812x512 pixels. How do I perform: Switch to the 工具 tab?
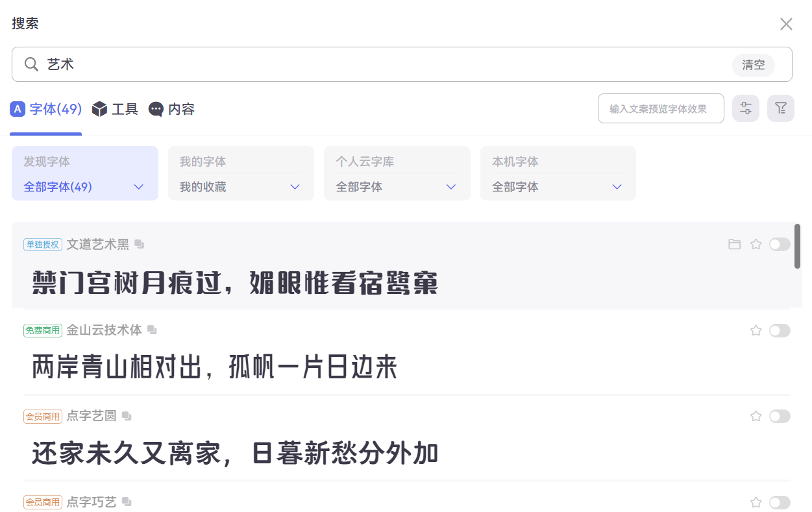[x=116, y=109]
